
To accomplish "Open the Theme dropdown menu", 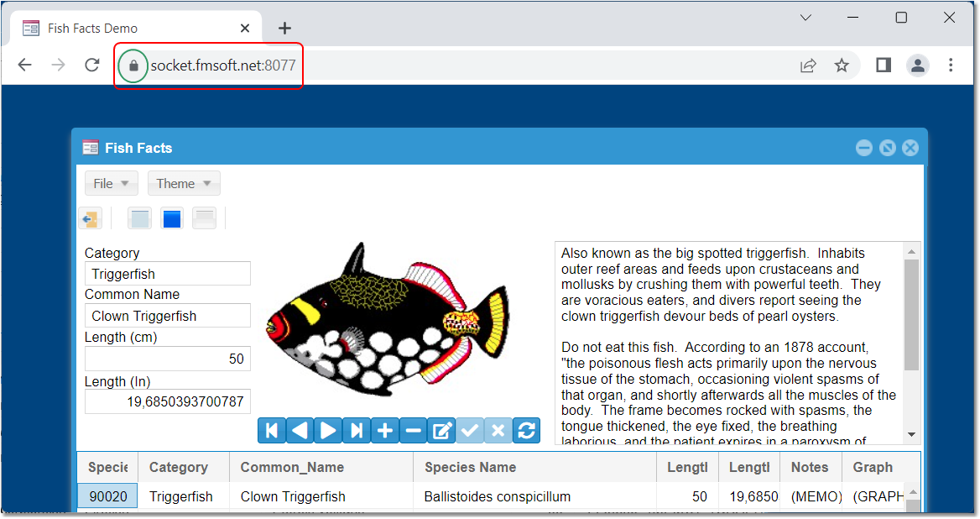I will [185, 183].
